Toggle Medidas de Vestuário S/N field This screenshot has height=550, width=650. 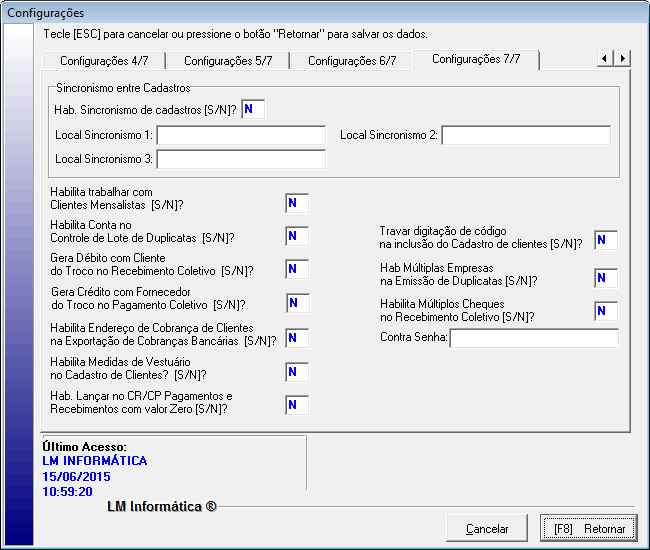(297, 372)
